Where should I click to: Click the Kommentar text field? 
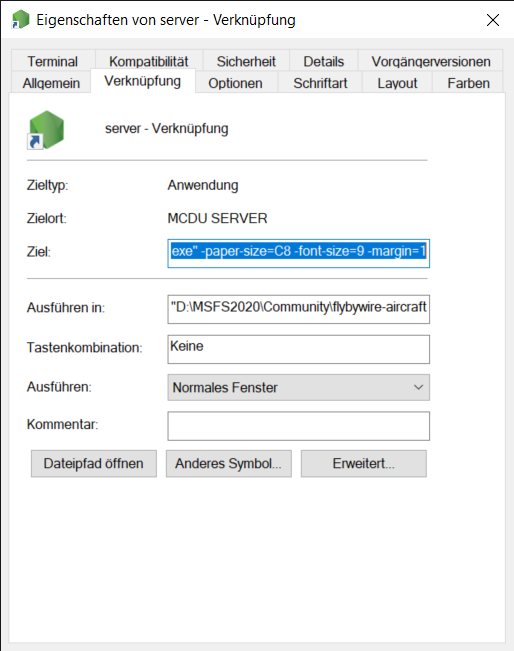299,426
